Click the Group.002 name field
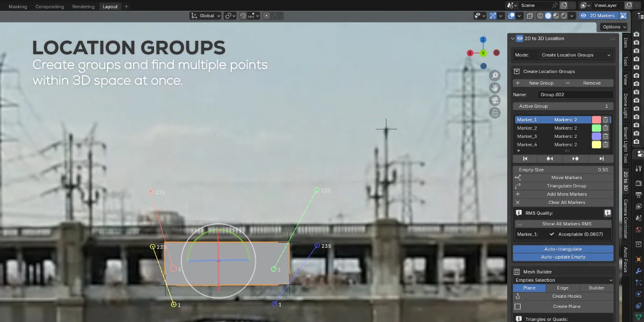Screen dimensions: 644x322 (575, 94)
